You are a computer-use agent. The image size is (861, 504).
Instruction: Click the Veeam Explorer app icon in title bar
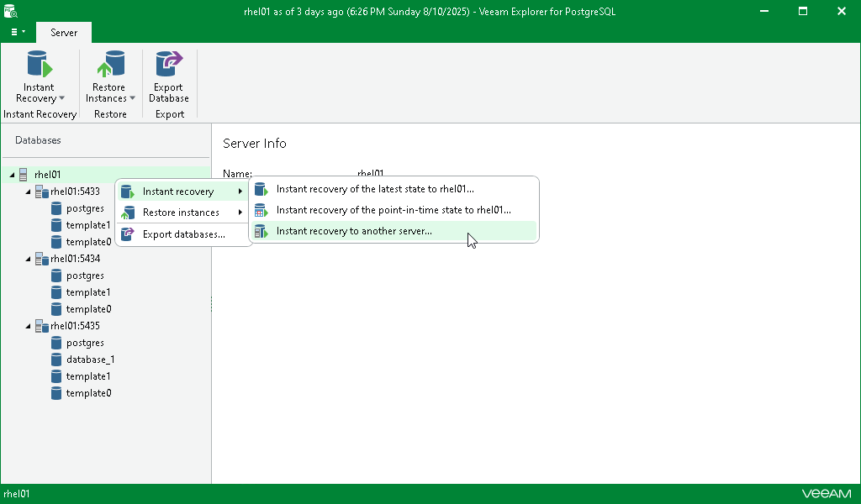coord(10,10)
